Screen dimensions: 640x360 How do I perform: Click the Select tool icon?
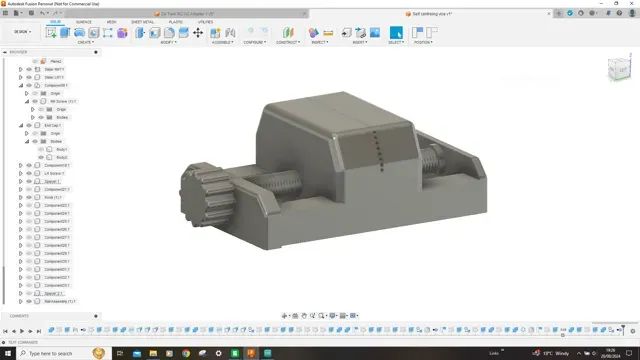[x=396, y=33]
